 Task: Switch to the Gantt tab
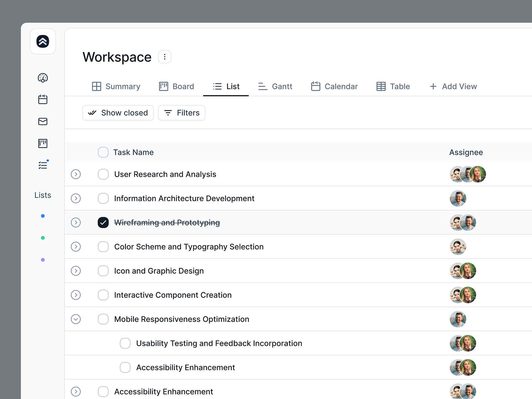pyautogui.click(x=275, y=86)
